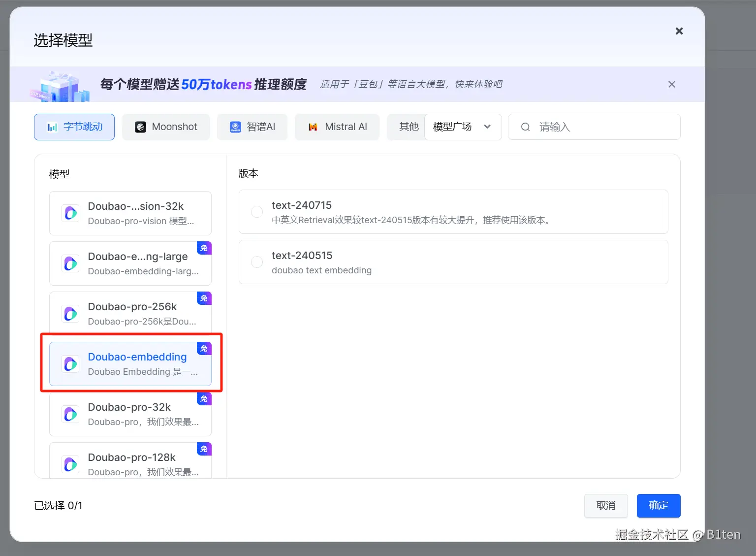Click the 智谱AI logo icon
The height and width of the screenshot is (556, 756).
coord(236,127)
